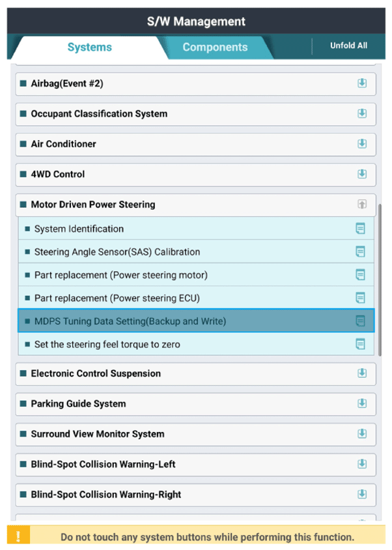Screen dimensions: 392x550
Task: Switch to the Components tab
Action: coord(215,47)
